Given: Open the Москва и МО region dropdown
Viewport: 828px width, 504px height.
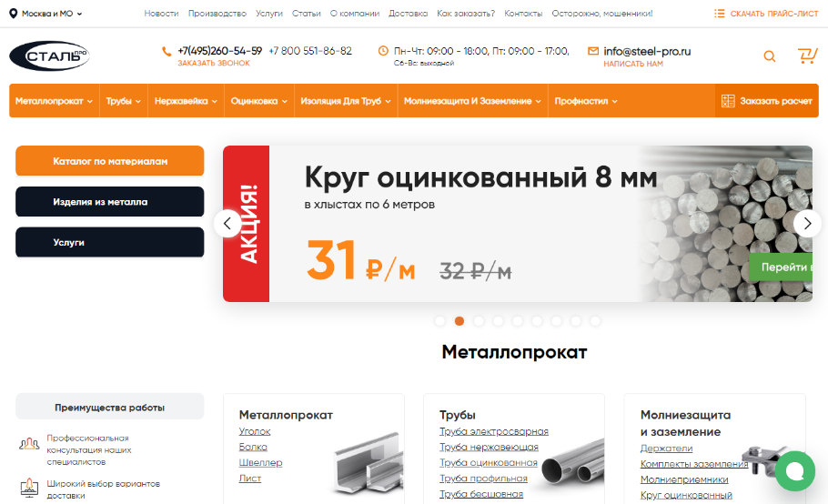Looking at the screenshot, I should (x=45, y=14).
